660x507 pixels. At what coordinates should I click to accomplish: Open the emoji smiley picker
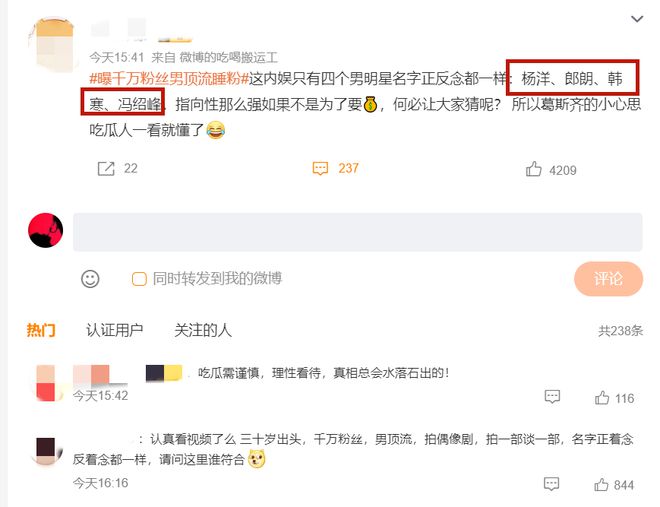point(90,279)
